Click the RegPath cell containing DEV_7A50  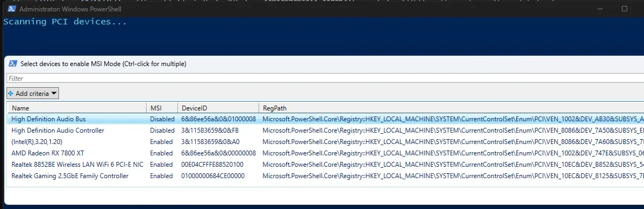454,130
